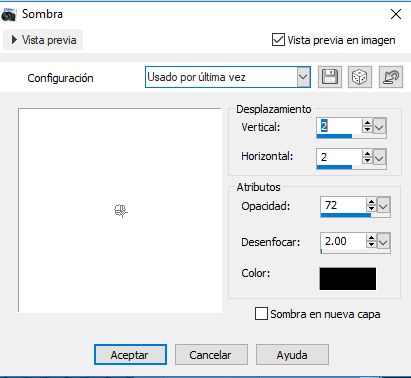411x378 pixels.
Task: Toggle Vista previa en imagen checkbox
Action: pyautogui.click(x=278, y=40)
